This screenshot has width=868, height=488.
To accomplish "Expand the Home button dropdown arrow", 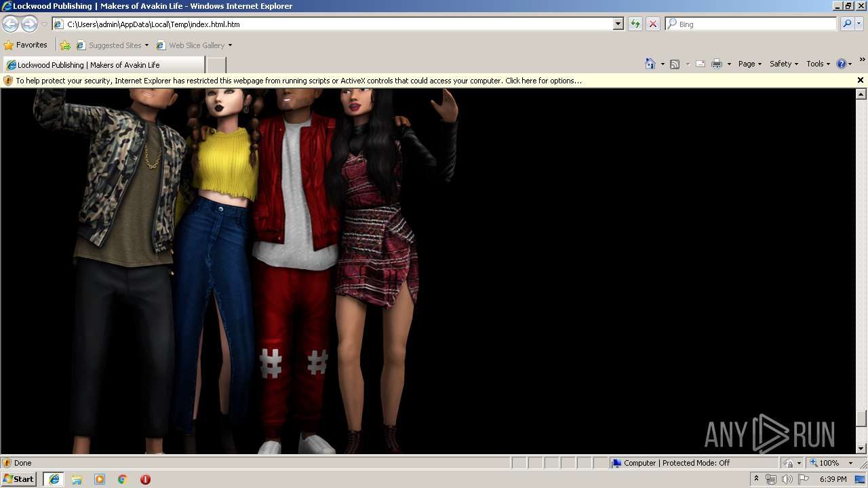I will (x=663, y=64).
